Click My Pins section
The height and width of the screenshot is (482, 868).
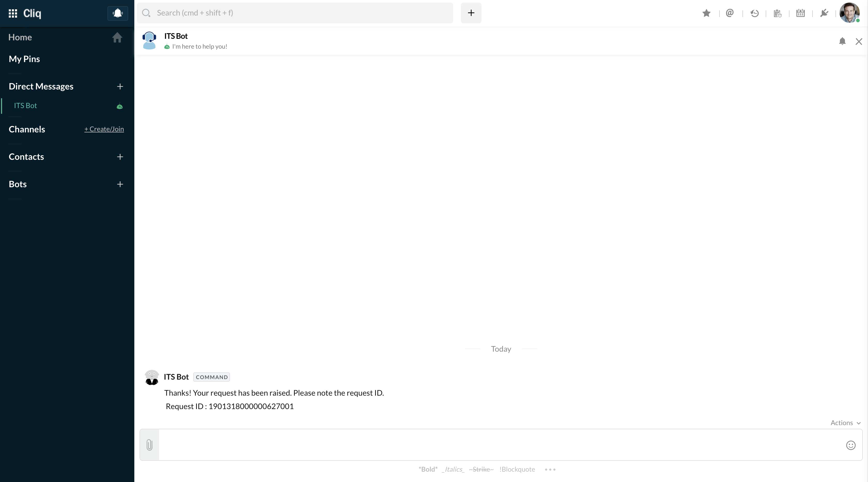click(24, 59)
